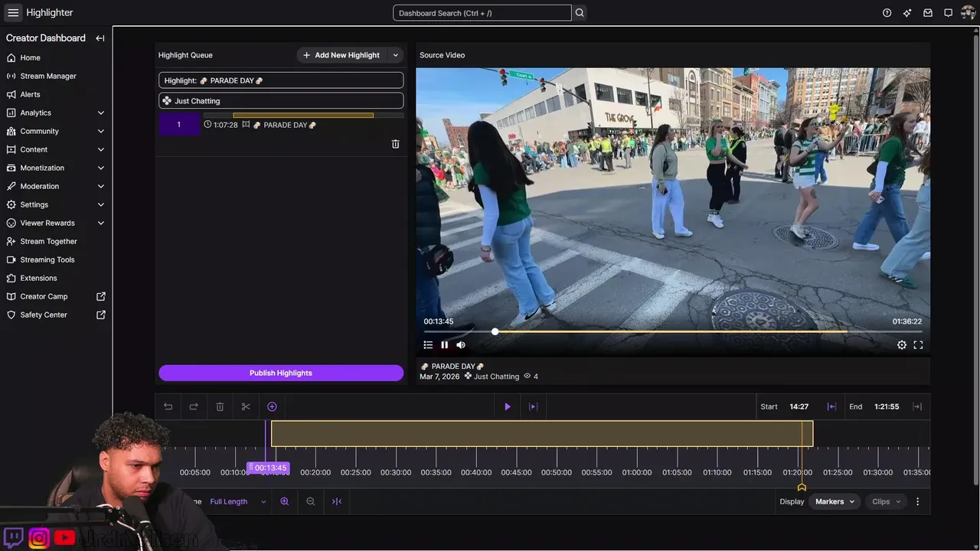Click the 00:13:45 playhead handle
This screenshot has height=551, width=980.
pos(267,468)
